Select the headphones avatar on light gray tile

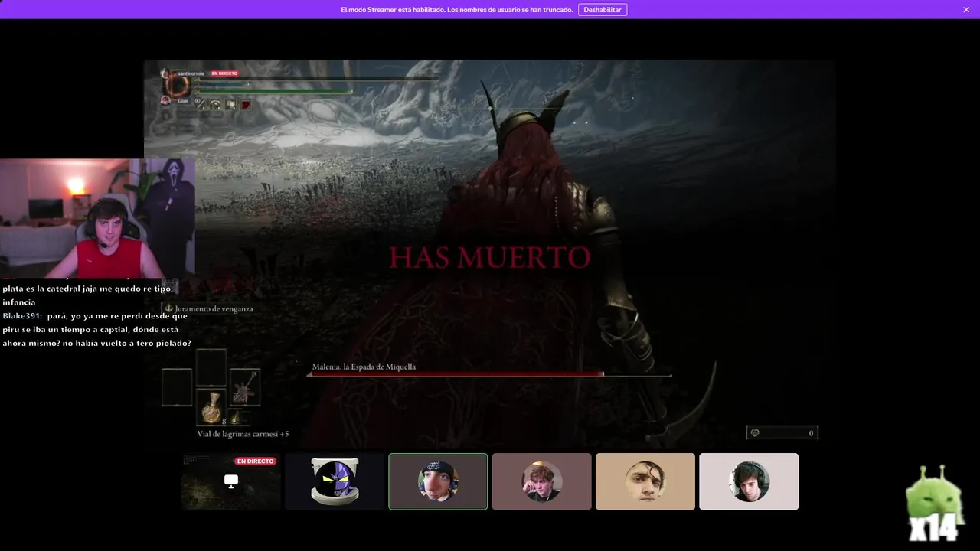[749, 481]
